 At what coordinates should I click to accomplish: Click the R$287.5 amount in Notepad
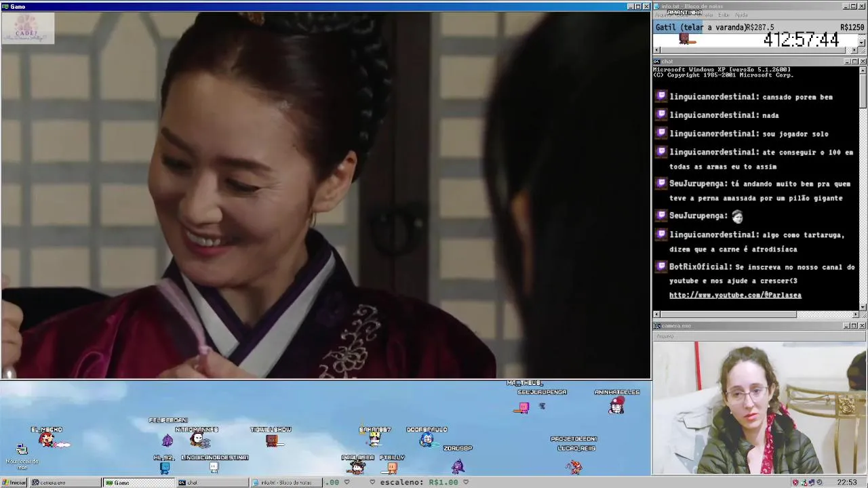(760, 28)
